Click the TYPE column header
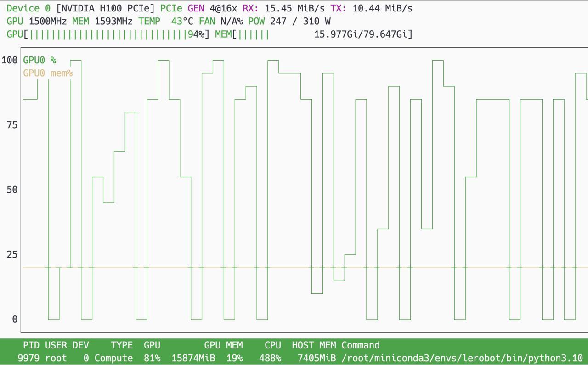588x365 pixels. tap(122, 345)
